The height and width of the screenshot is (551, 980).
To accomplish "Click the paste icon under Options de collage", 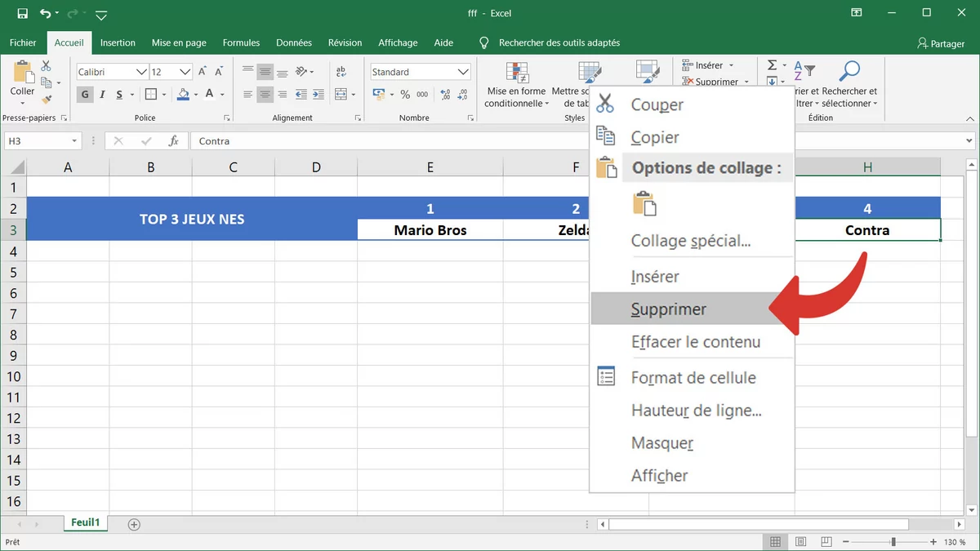I will (644, 203).
